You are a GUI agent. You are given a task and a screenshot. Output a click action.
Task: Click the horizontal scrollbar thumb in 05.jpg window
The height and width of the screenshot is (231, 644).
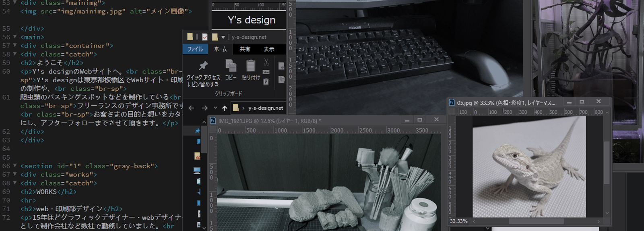(536, 221)
